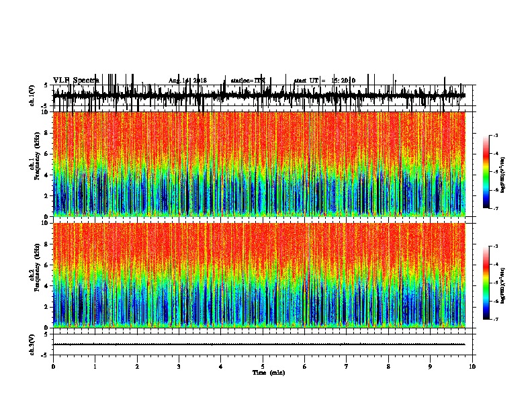
Task: Click the "VLF Spectra" title text
Action: (x=76, y=80)
